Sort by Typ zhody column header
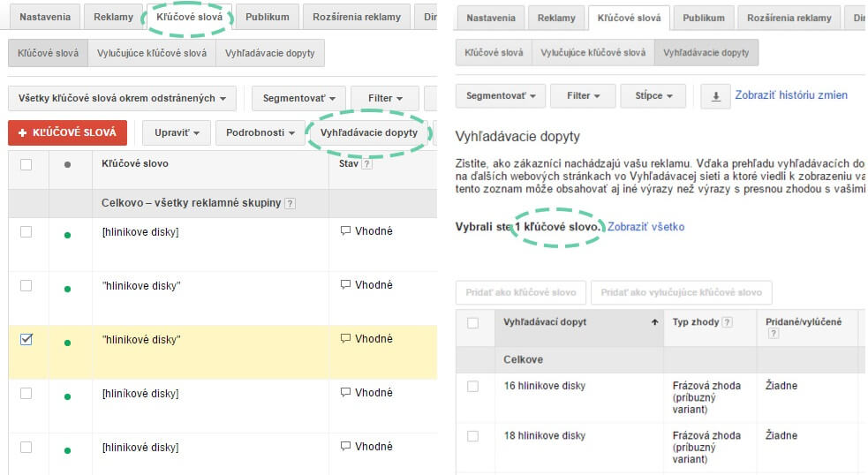 pyautogui.click(x=696, y=322)
